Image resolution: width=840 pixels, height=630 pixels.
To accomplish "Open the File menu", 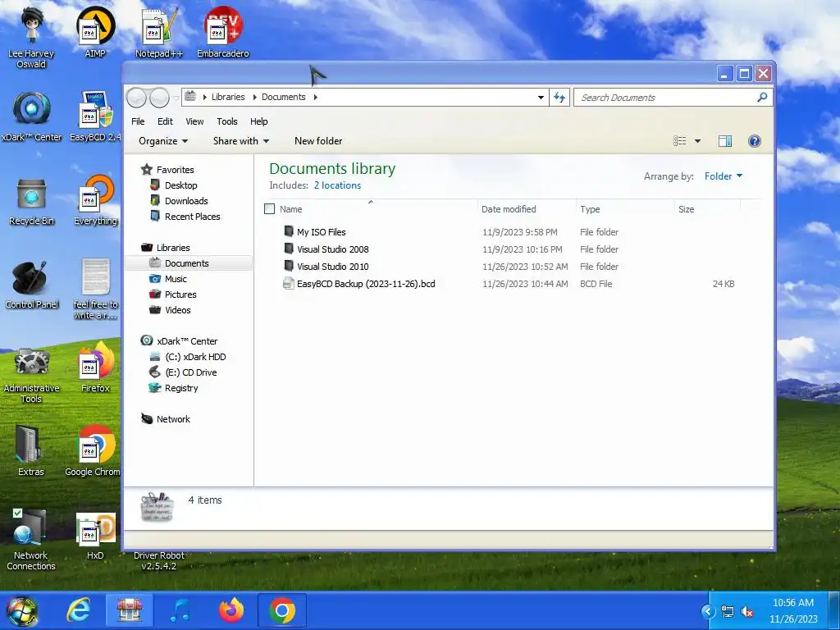I will [x=138, y=121].
